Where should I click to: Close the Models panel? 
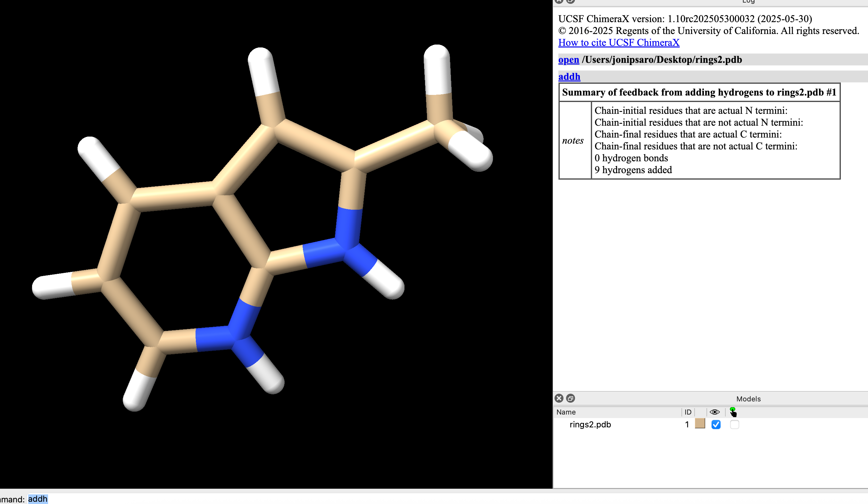(x=559, y=399)
